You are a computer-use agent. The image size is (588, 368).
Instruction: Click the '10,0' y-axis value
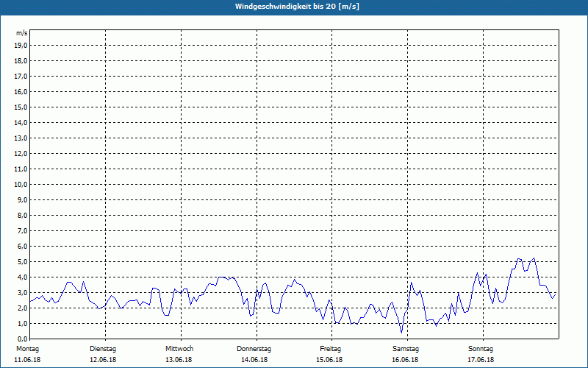21,185
